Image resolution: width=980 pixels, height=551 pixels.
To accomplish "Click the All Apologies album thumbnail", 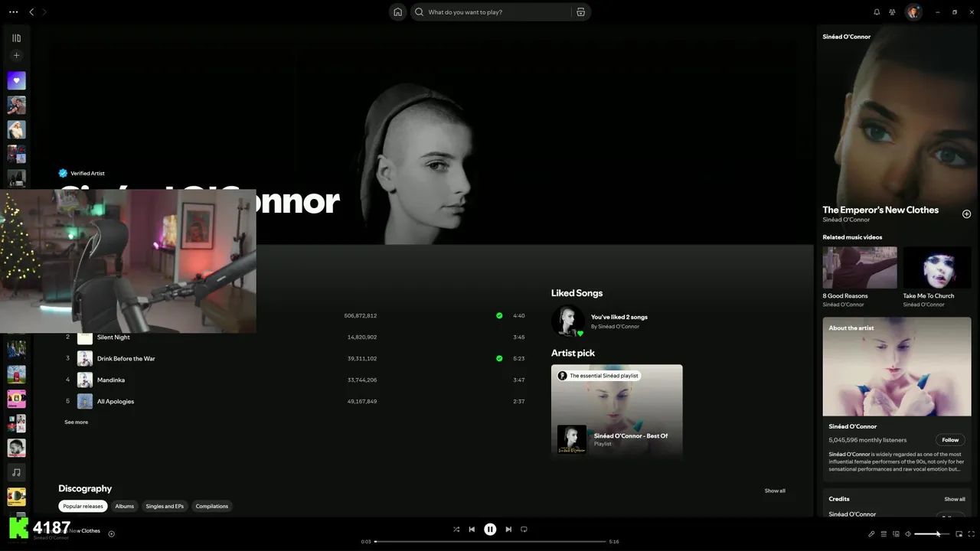I will (84, 402).
